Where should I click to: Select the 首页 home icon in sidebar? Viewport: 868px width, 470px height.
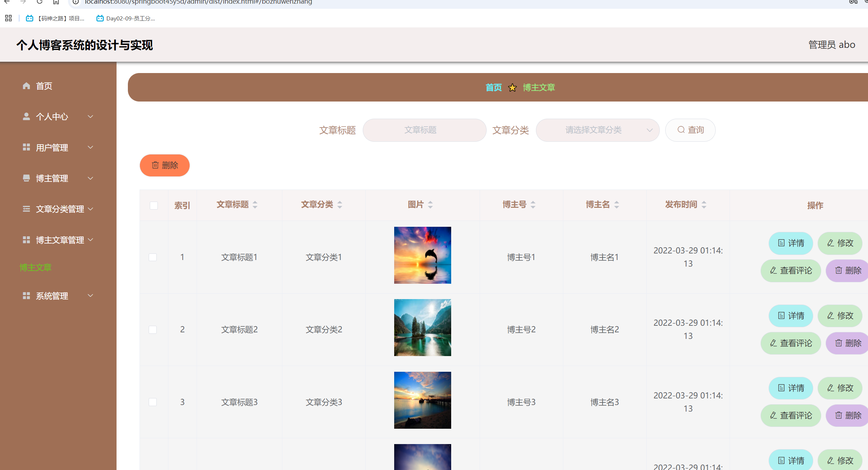(x=27, y=86)
